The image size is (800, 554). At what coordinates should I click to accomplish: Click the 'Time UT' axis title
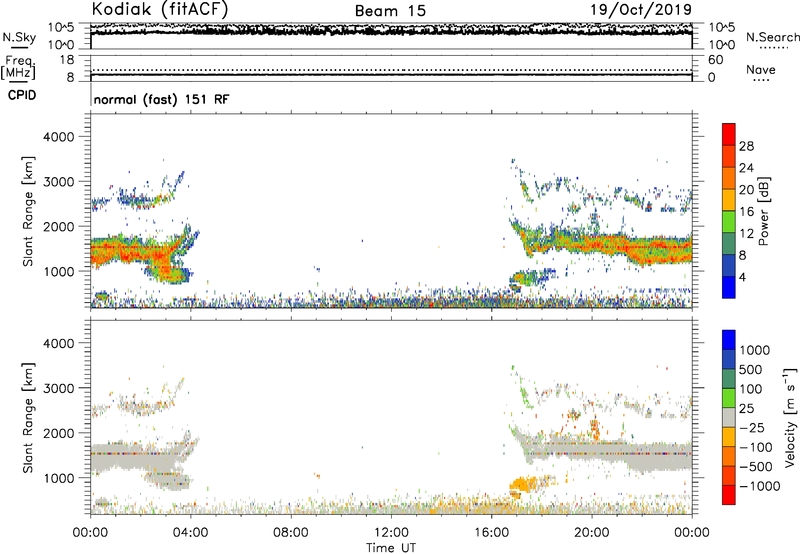coord(391,548)
